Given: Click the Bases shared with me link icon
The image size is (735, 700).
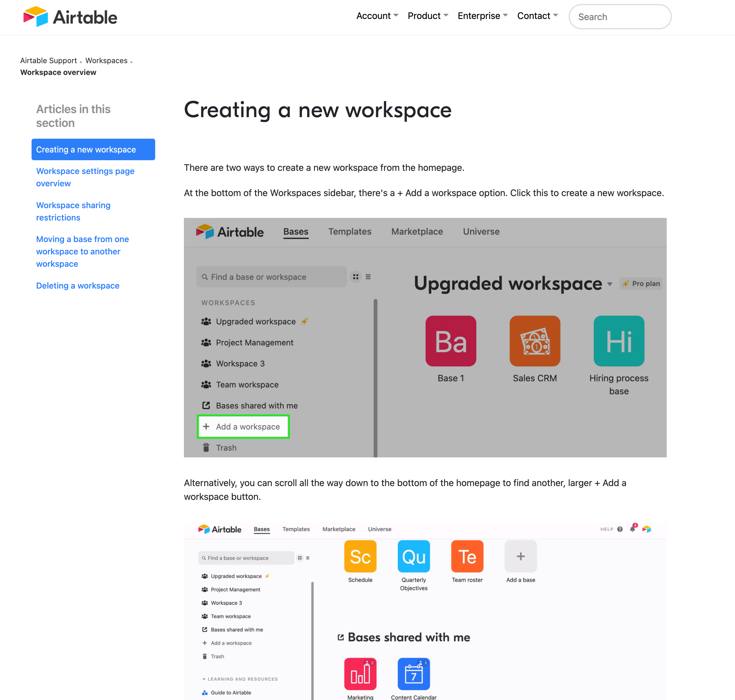Looking at the screenshot, I should click(205, 405).
